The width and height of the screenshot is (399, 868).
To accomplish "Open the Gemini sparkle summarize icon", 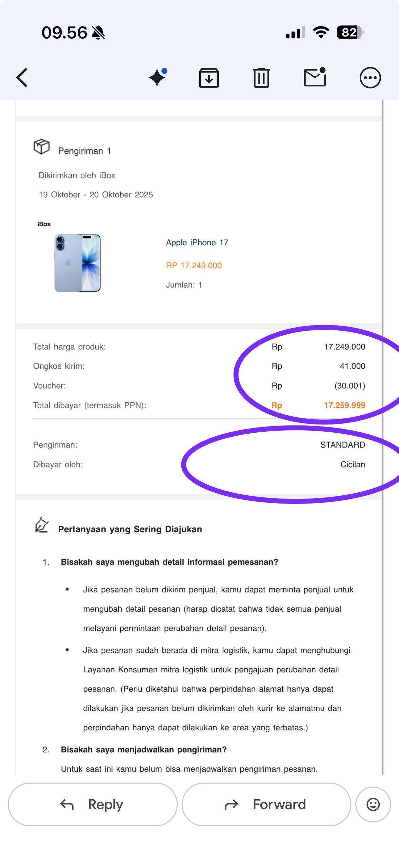I will (158, 78).
